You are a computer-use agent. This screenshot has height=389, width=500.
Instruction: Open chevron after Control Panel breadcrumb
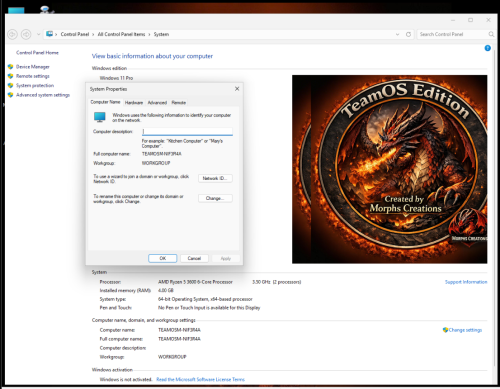coord(93,34)
